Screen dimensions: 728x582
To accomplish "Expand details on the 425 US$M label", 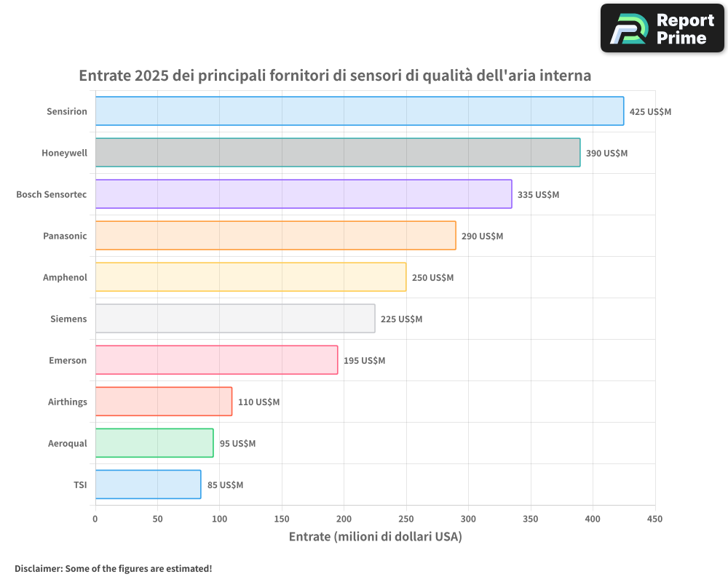I will point(648,111).
